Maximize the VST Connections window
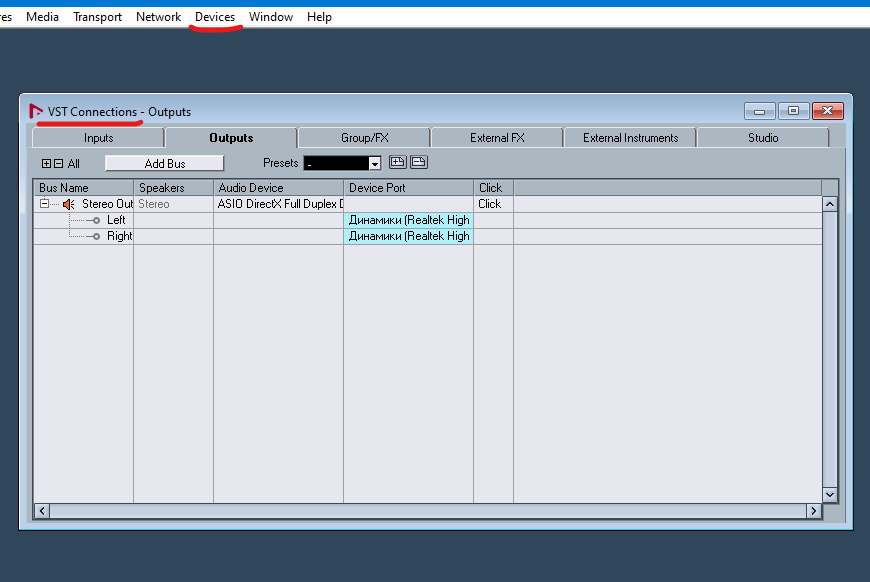This screenshot has width=870, height=582. 793,111
